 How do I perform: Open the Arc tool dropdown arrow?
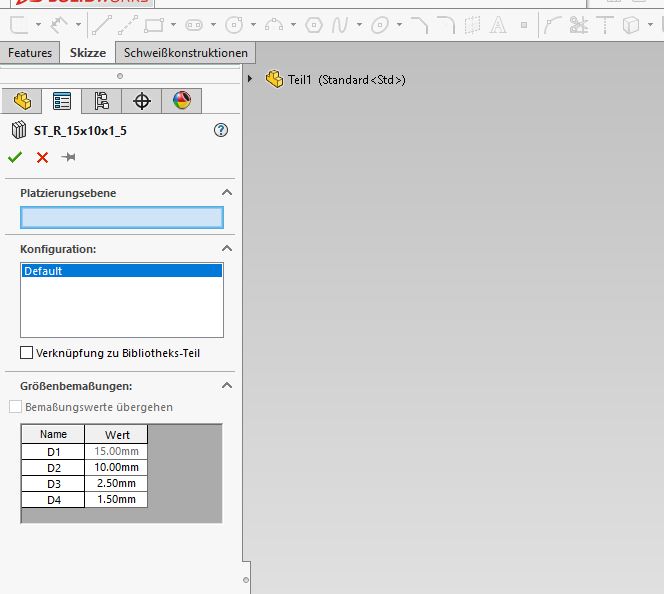tap(293, 25)
